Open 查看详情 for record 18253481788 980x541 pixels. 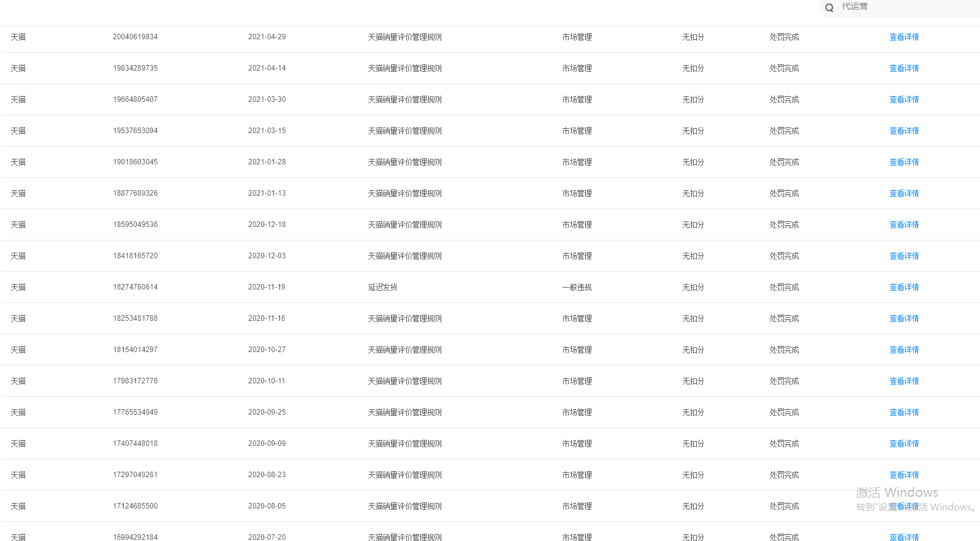coord(904,318)
